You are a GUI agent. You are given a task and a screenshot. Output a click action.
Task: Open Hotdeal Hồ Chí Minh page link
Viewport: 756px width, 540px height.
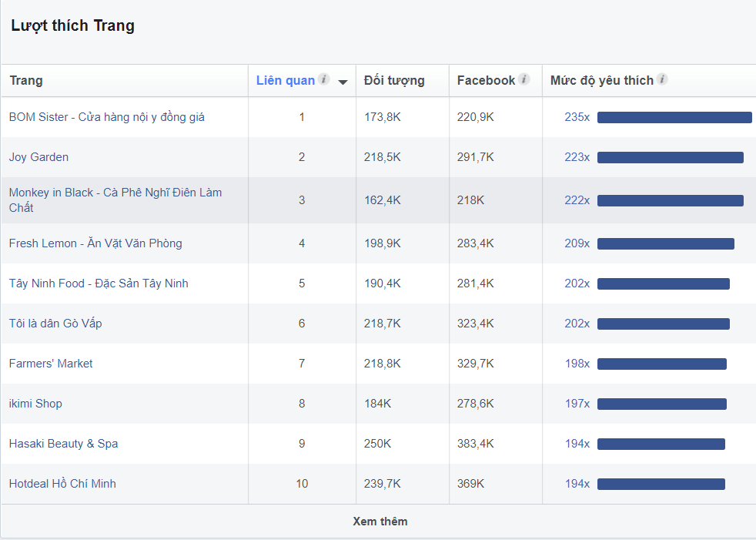[62, 484]
